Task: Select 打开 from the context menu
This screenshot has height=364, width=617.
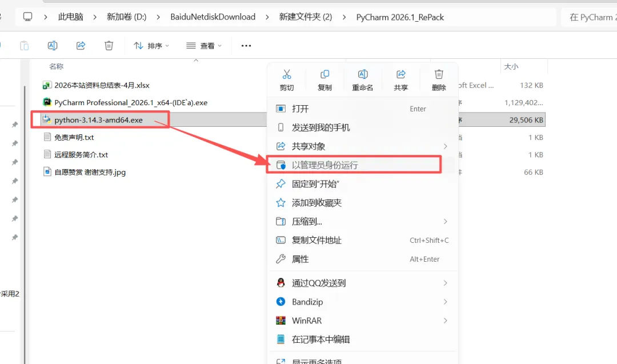Action: (362, 109)
